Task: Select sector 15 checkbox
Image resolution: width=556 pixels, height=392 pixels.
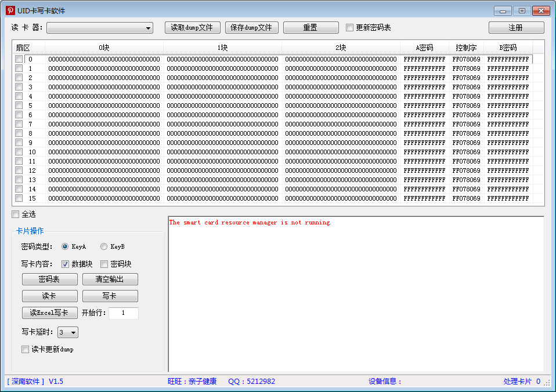Action: (19, 198)
